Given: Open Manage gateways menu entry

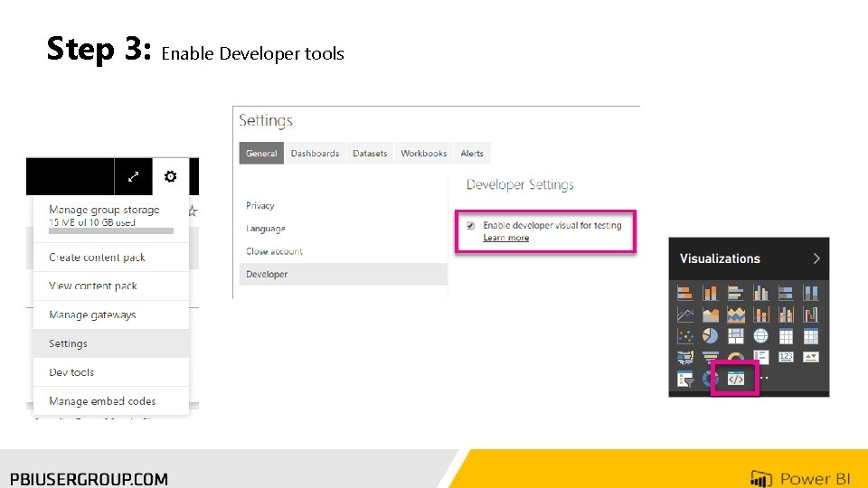Looking at the screenshot, I should pos(110,314).
